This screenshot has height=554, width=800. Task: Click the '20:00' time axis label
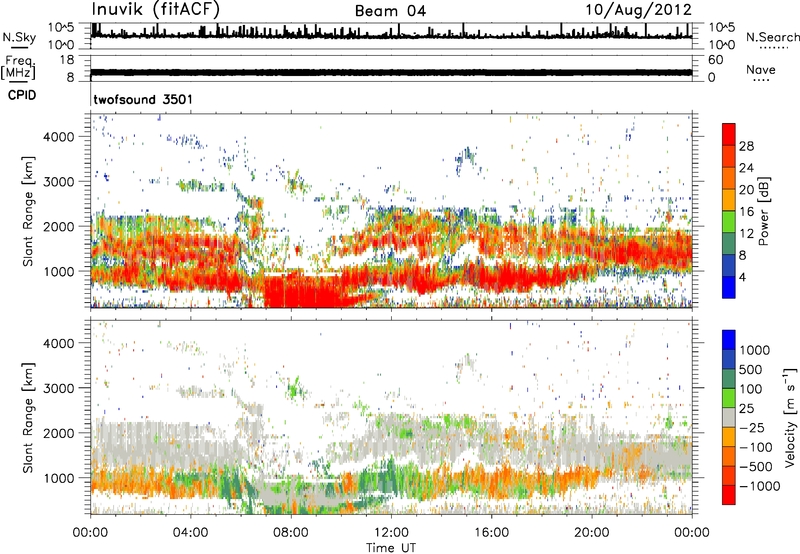(591, 533)
